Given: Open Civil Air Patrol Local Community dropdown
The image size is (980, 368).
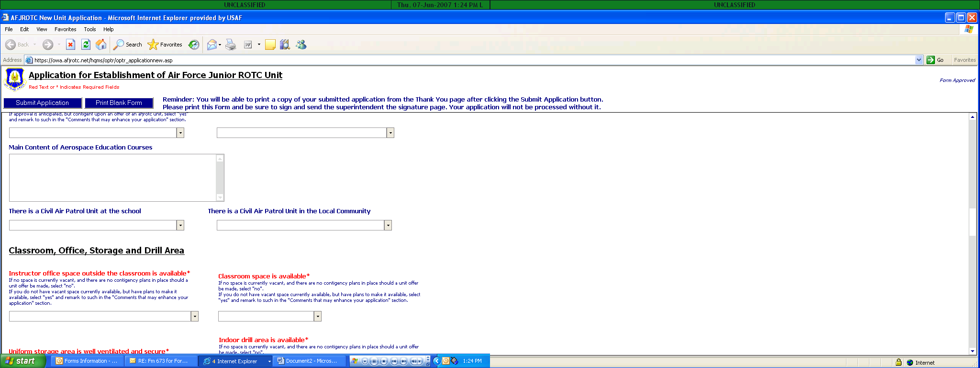Looking at the screenshot, I should (388, 225).
